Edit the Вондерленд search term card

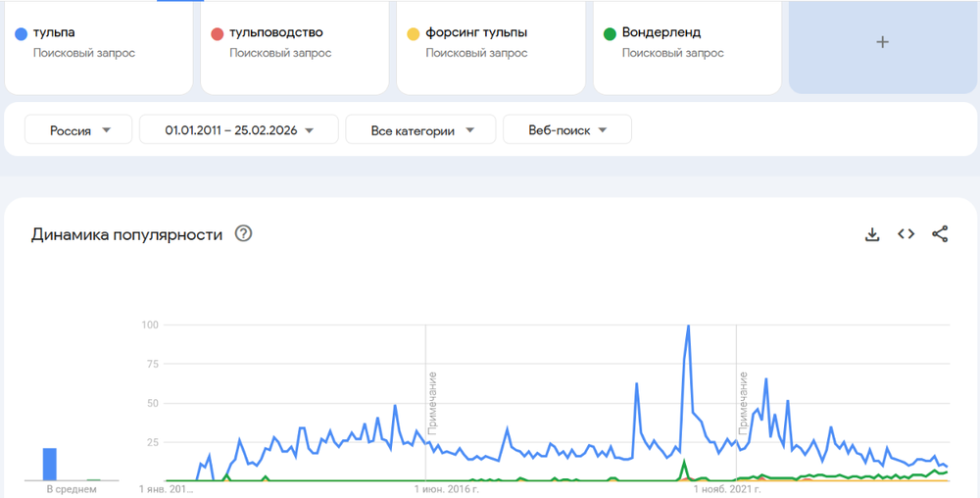687,47
